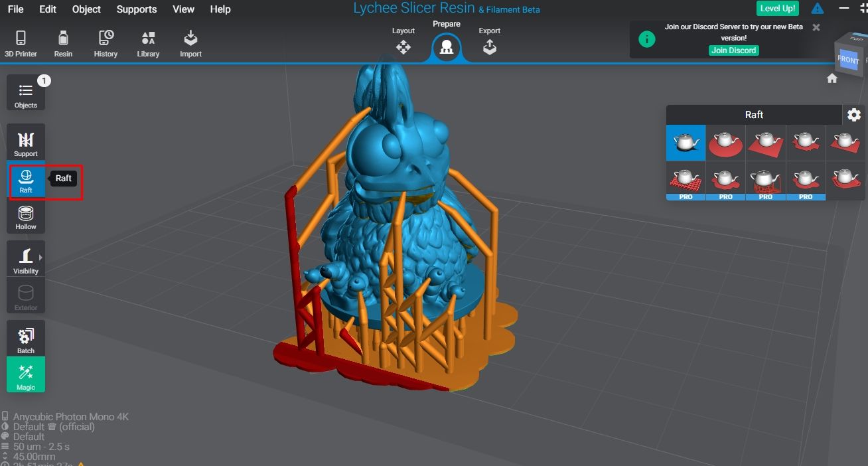Open the Objects panel

(x=25, y=93)
